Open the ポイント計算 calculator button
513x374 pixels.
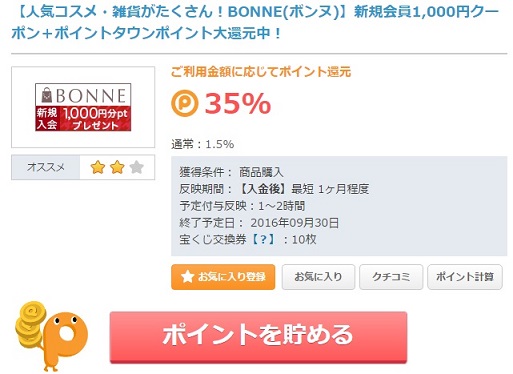click(x=465, y=277)
